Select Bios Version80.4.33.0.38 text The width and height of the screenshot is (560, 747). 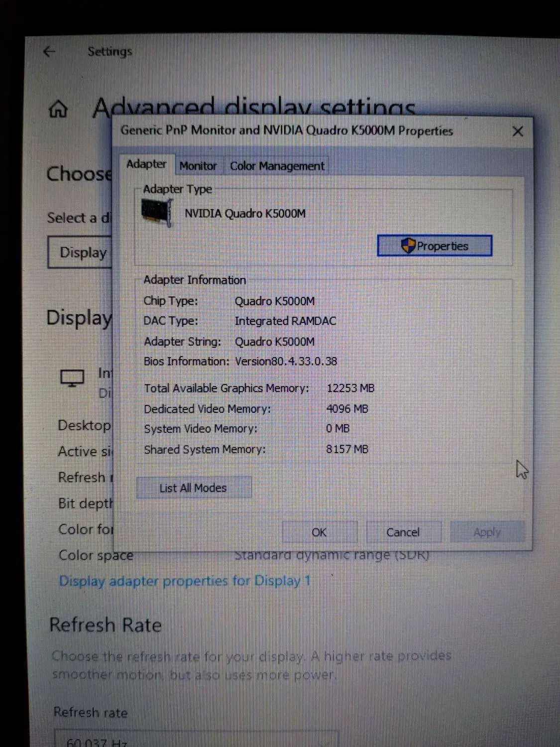click(x=286, y=362)
